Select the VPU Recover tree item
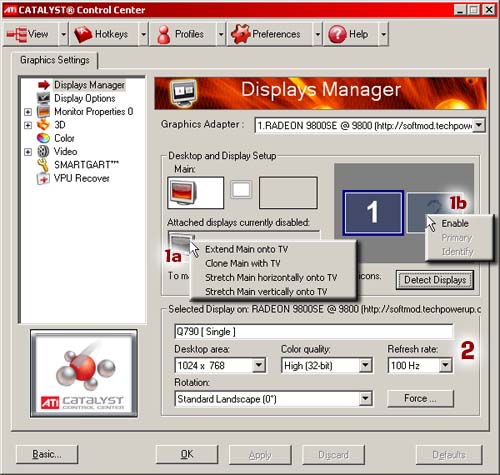The image size is (500, 475). (x=82, y=178)
